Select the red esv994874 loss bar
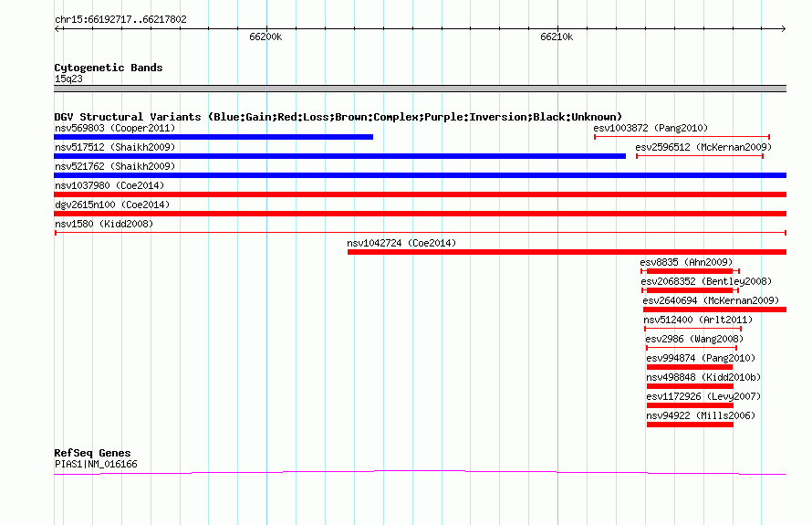This screenshot has height=525, width=812. (x=690, y=367)
